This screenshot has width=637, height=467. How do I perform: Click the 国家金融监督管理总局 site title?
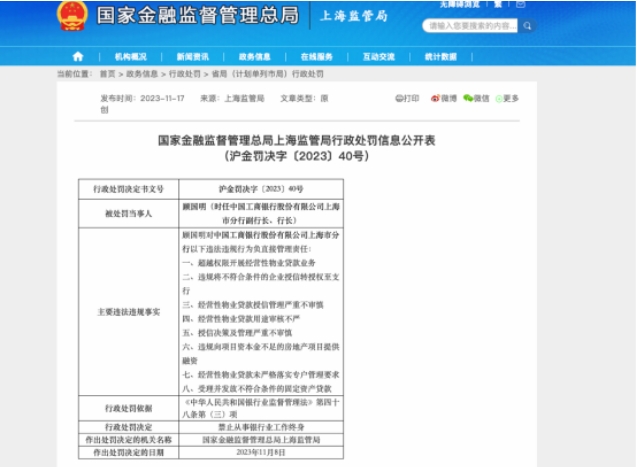point(198,16)
